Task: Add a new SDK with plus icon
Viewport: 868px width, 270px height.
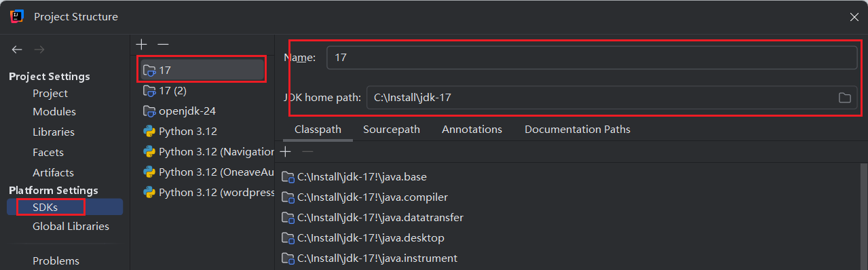Action: coord(141,44)
